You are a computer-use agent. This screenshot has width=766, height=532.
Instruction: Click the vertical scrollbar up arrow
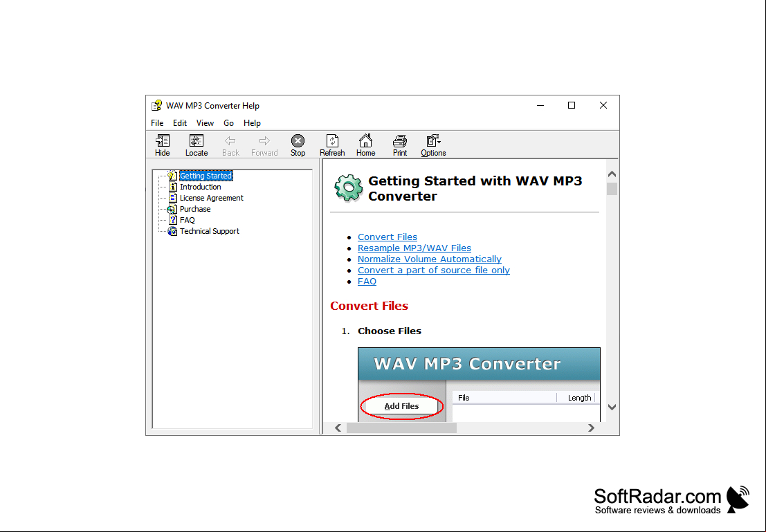pyautogui.click(x=612, y=174)
